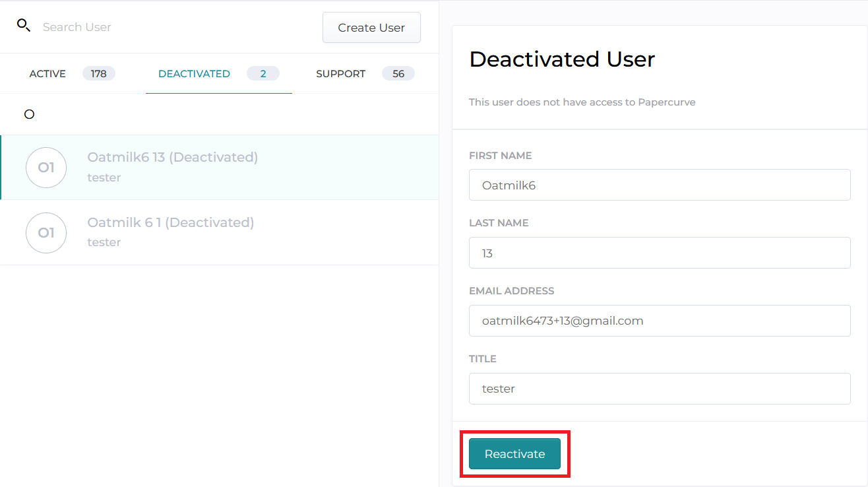Switch to the ACTIVE tab
The height and width of the screenshot is (487, 868).
(x=47, y=74)
